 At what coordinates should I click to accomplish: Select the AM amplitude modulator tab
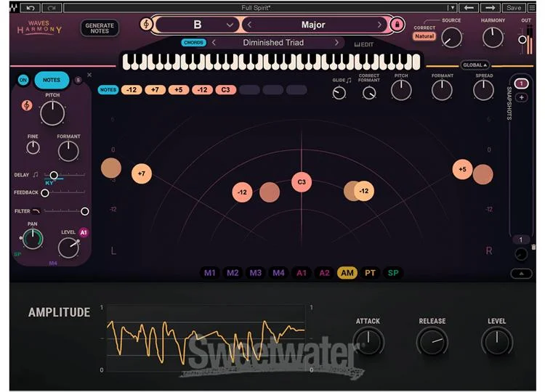point(347,273)
